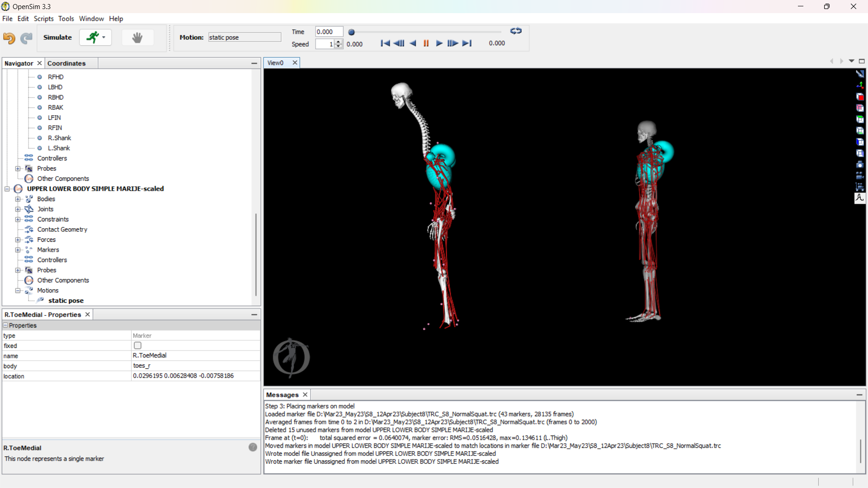Close the Messages tab
The width and height of the screenshot is (868, 488).
[x=305, y=394]
